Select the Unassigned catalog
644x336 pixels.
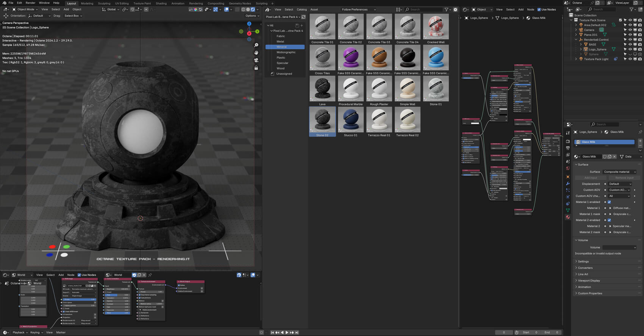[x=284, y=74]
